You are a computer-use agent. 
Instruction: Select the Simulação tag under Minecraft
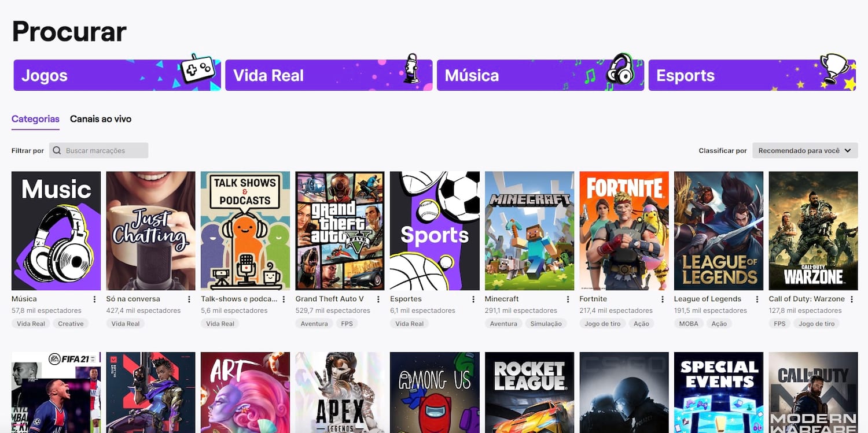(x=546, y=324)
